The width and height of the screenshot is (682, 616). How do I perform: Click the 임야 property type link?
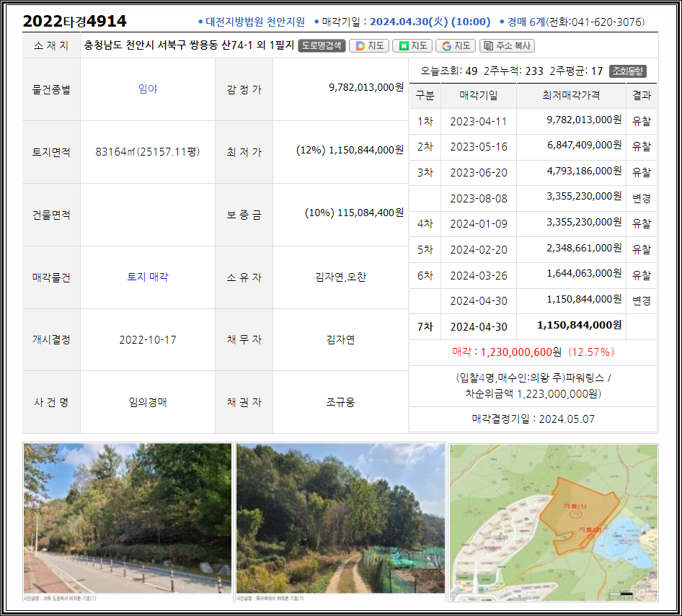click(x=148, y=89)
